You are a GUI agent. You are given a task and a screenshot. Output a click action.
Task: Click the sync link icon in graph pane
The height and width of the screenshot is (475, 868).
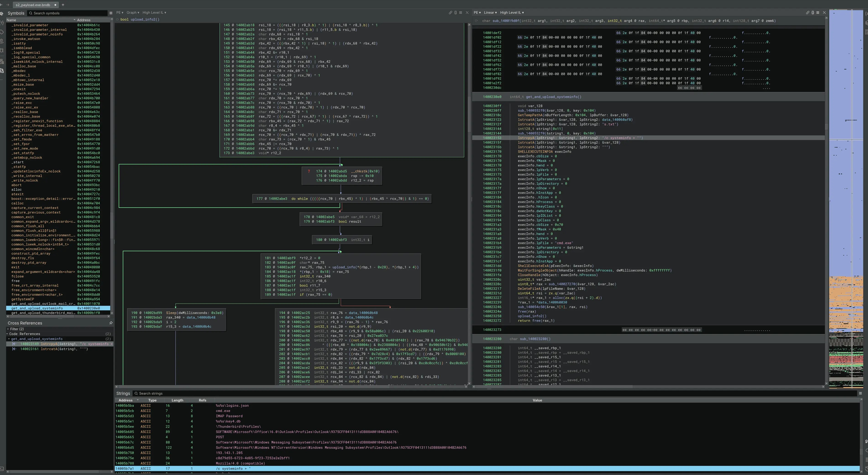(450, 13)
